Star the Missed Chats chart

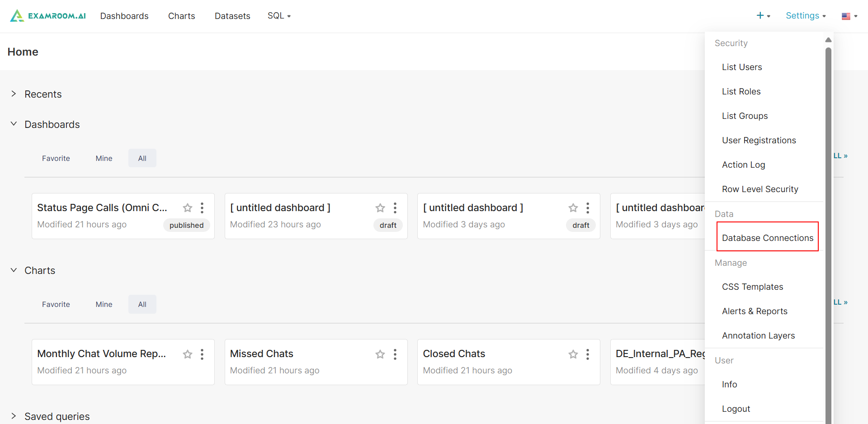pyautogui.click(x=380, y=354)
